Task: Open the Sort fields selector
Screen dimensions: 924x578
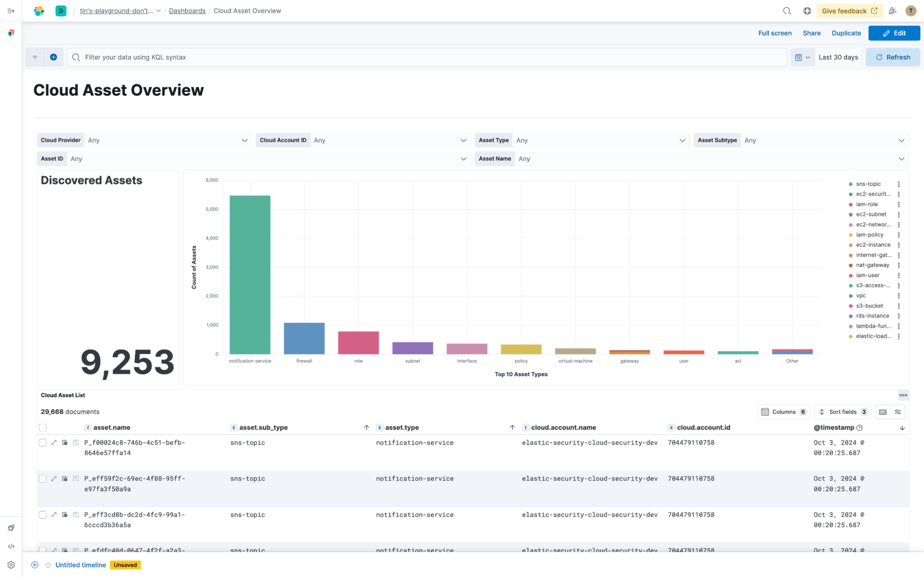Action: (843, 412)
